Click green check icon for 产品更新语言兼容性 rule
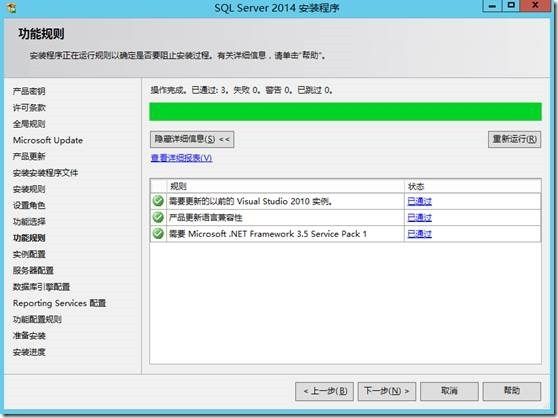Image resolution: width=558 pixels, height=418 pixels. coord(158,217)
